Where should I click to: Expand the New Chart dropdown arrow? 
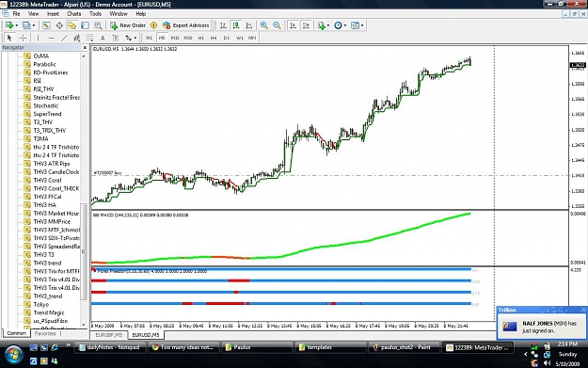click(x=17, y=25)
